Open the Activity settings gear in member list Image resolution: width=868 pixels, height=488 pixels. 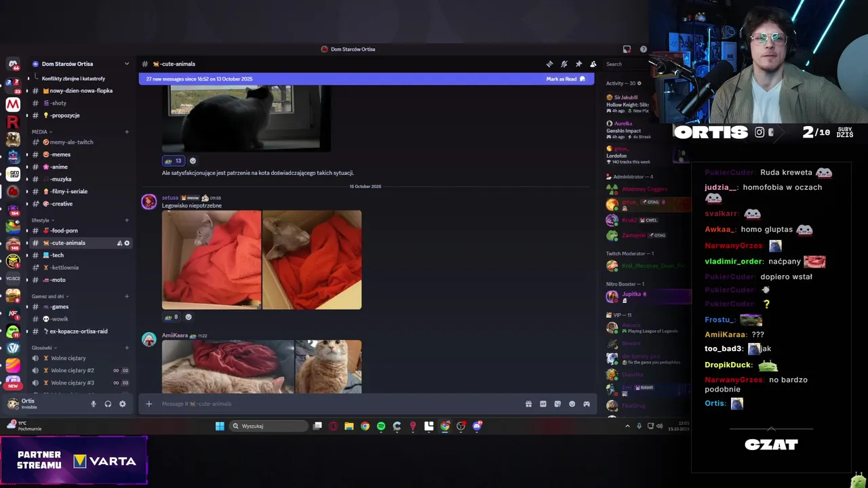(x=639, y=83)
